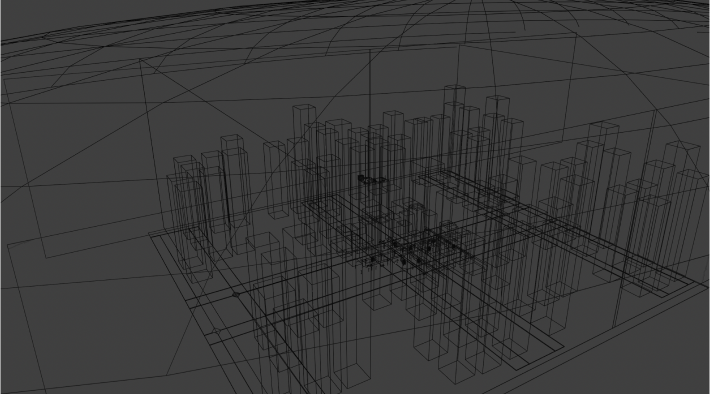Select the hollow circular node near the road corner
This screenshot has width=710, height=394.
click(x=216, y=331)
